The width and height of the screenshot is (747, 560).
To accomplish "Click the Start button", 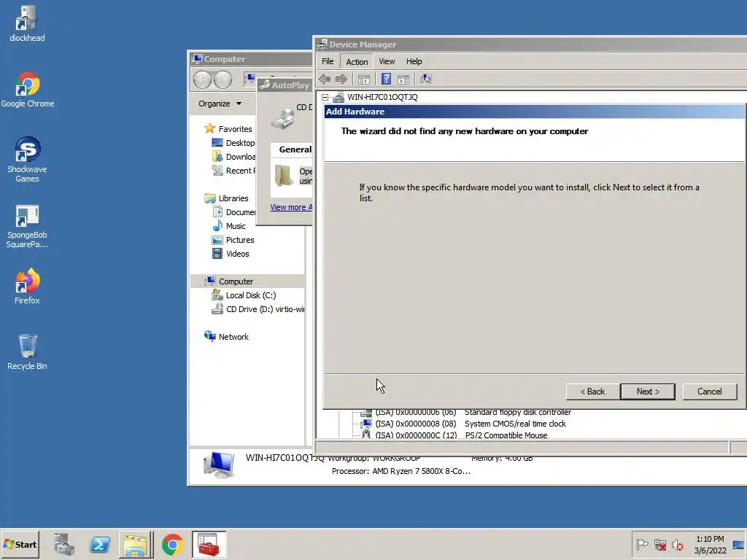I will pyautogui.click(x=20, y=544).
